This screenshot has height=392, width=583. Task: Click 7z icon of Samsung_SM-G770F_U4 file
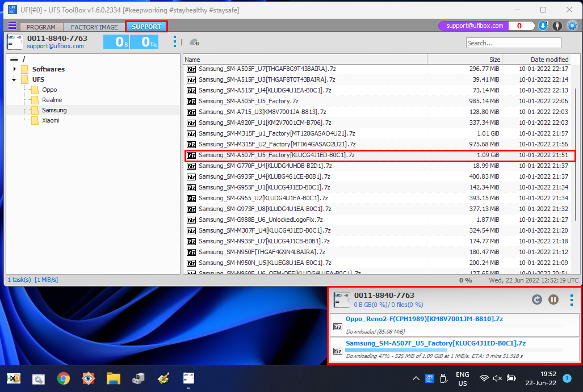coord(191,166)
